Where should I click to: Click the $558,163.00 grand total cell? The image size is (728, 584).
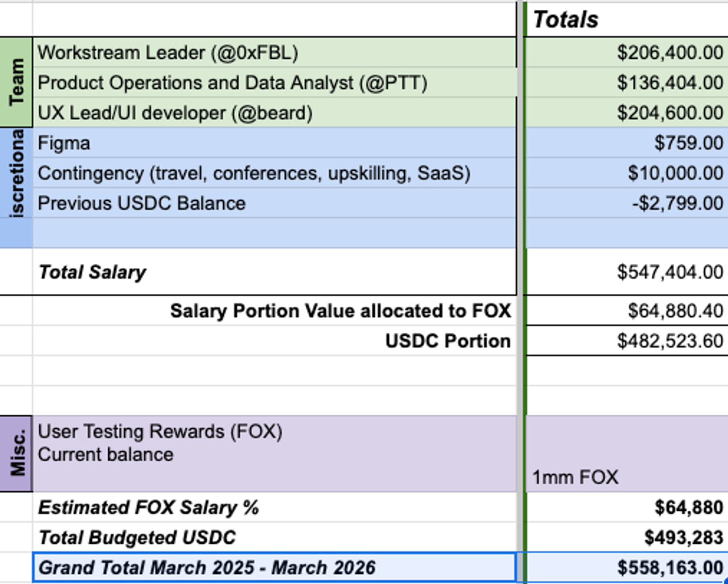[626, 568]
